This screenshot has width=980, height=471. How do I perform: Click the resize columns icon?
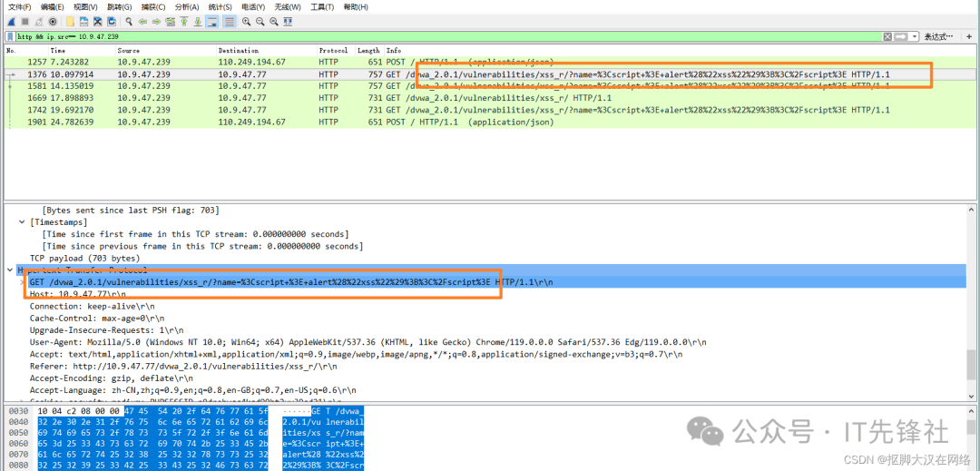[289, 21]
